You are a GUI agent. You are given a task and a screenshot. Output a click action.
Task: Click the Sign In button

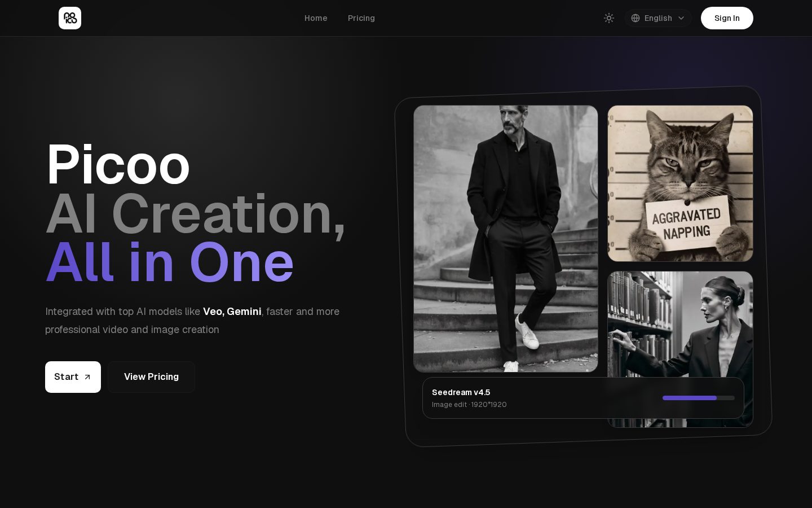[727, 18]
